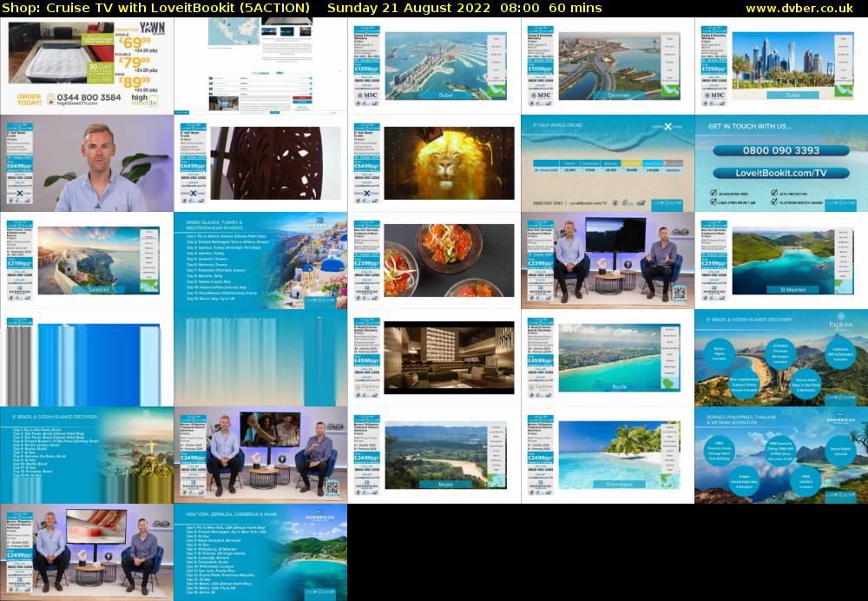The width and height of the screenshot is (868, 601).
Task: Select the Dubai Palm islands aerial frame
Action: (x=435, y=66)
